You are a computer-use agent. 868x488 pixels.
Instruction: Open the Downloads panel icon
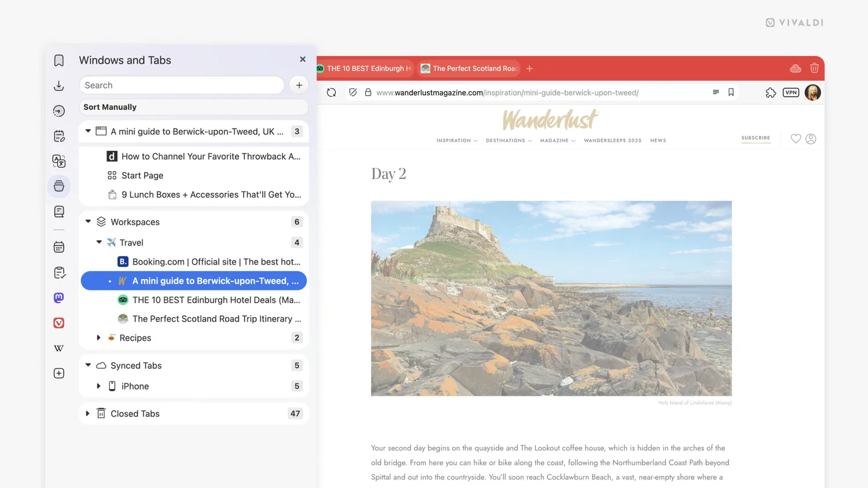click(59, 86)
